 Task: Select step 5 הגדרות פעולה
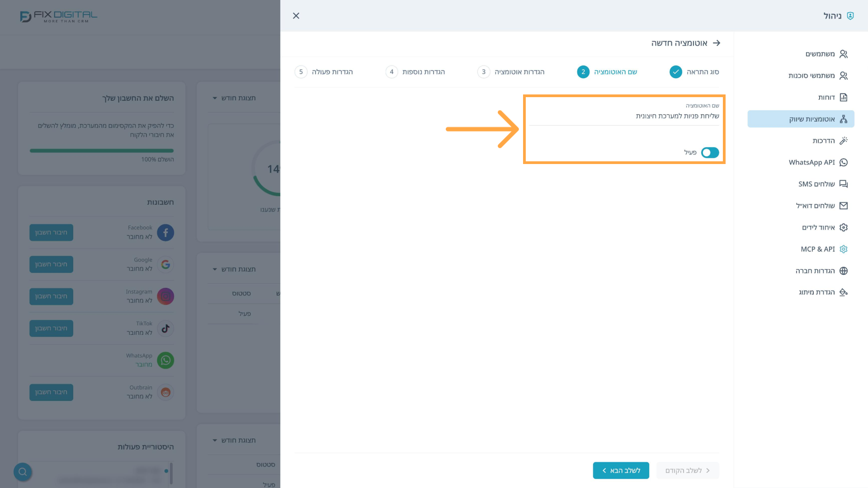pyautogui.click(x=324, y=72)
